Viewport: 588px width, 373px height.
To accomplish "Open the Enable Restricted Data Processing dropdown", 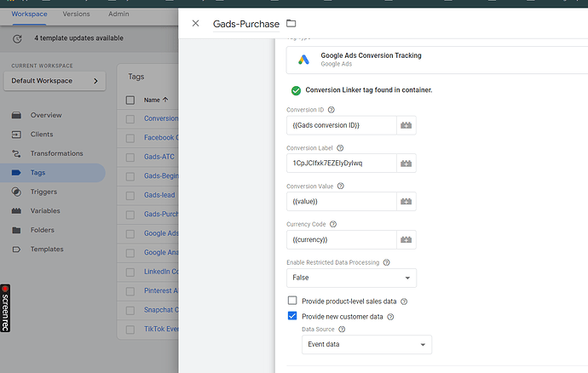I will 351,278.
